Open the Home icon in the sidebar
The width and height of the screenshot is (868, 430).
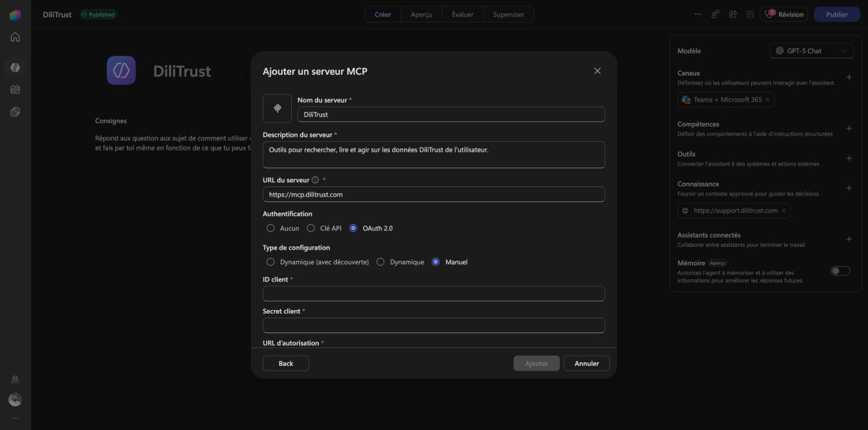(15, 37)
